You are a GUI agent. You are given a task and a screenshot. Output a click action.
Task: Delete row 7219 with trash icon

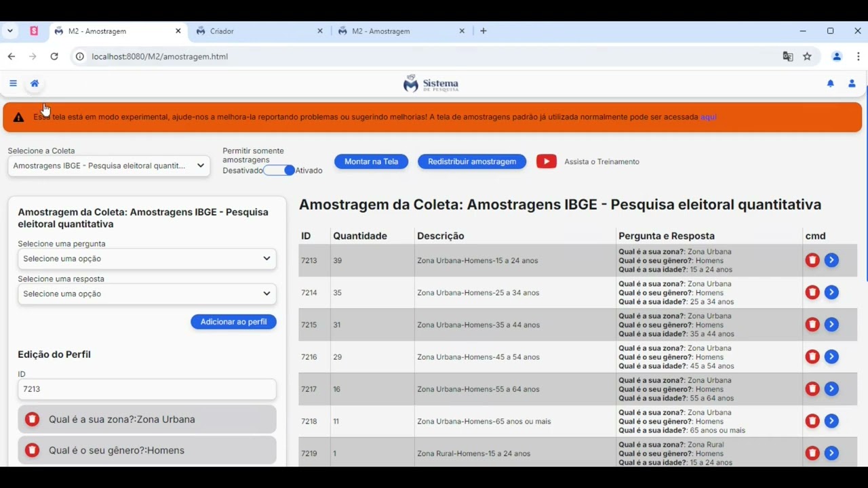812,453
